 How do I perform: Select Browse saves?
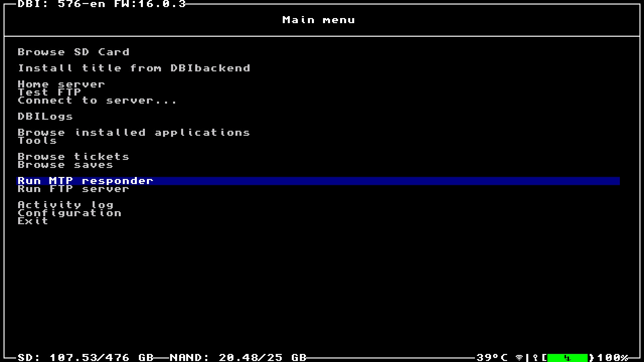[x=65, y=164]
